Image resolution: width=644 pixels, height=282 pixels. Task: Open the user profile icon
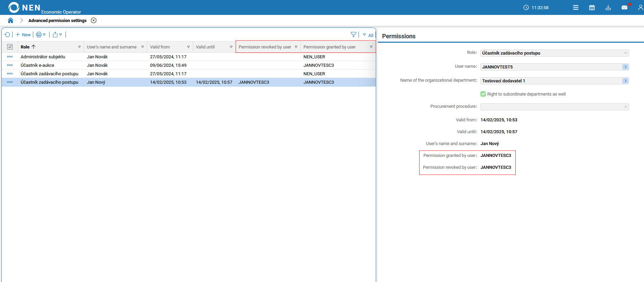[x=640, y=7]
